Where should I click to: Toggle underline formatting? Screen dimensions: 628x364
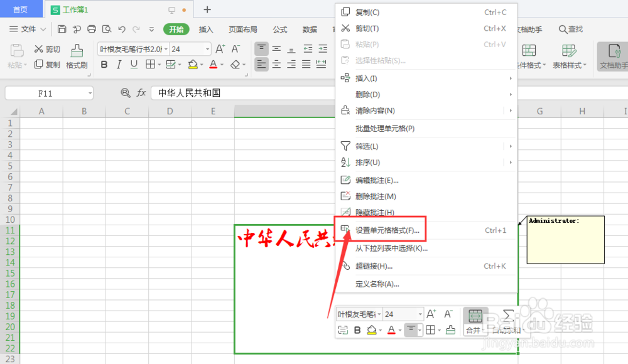[x=134, y=64]
